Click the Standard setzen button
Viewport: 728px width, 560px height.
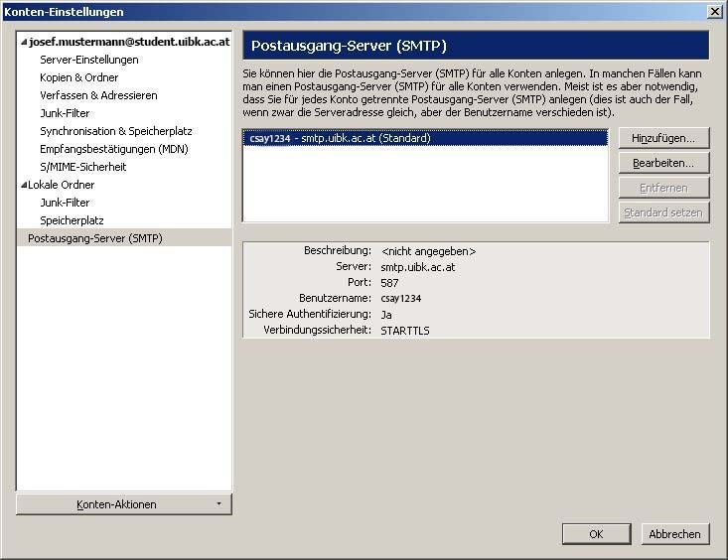663,212
